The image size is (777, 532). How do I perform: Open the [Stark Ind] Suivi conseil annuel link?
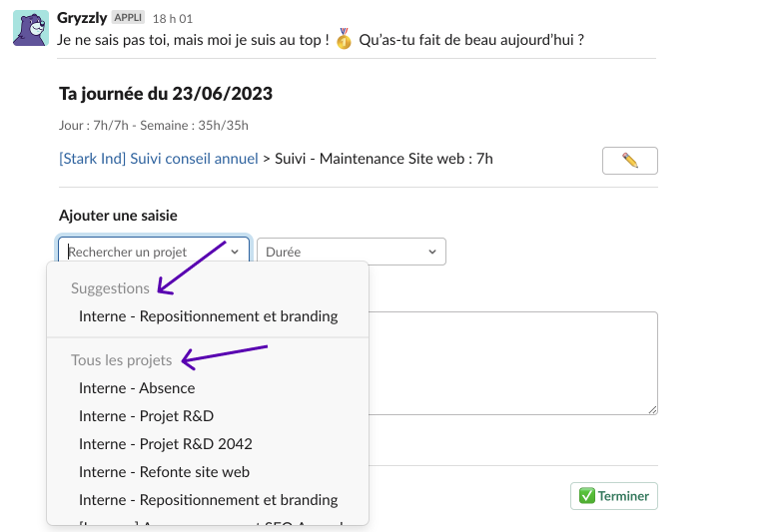point(159,159)
